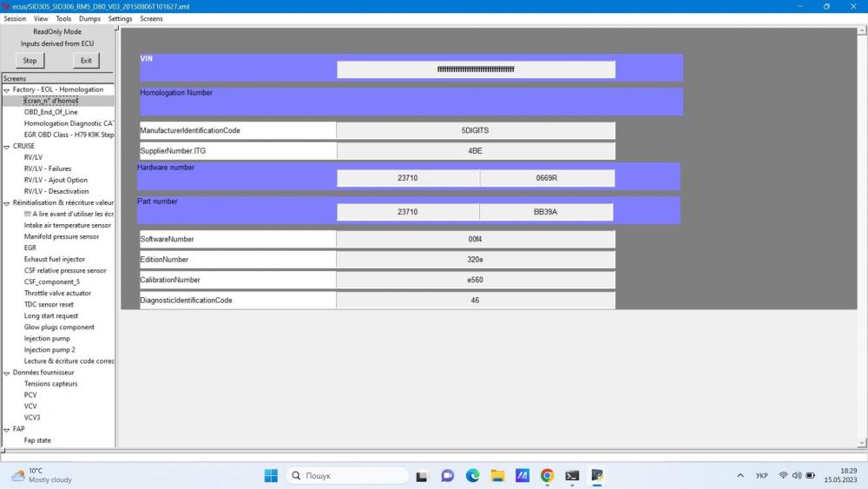Select VCV3 screen
Viewport: 868px width, 489px height.
click(x=32, y=418)
